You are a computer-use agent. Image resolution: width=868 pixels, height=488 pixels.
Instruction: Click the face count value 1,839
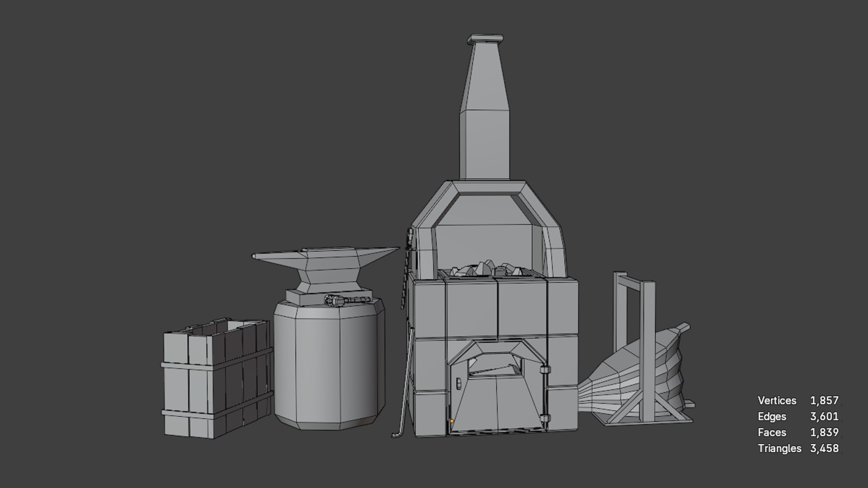(824, 432)
